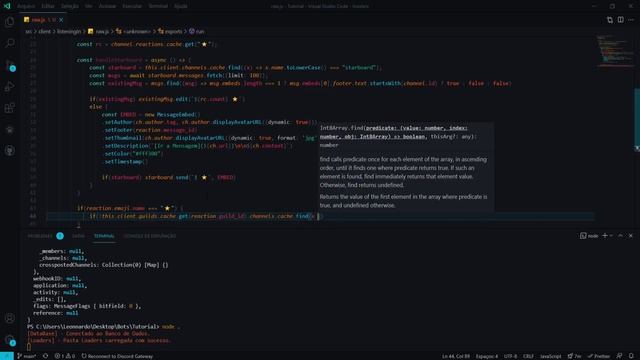Image resolution: width=640 pixels, height=360 pixels.
Task: Click the feedback icon in status bar
Action: pos(619,356)
